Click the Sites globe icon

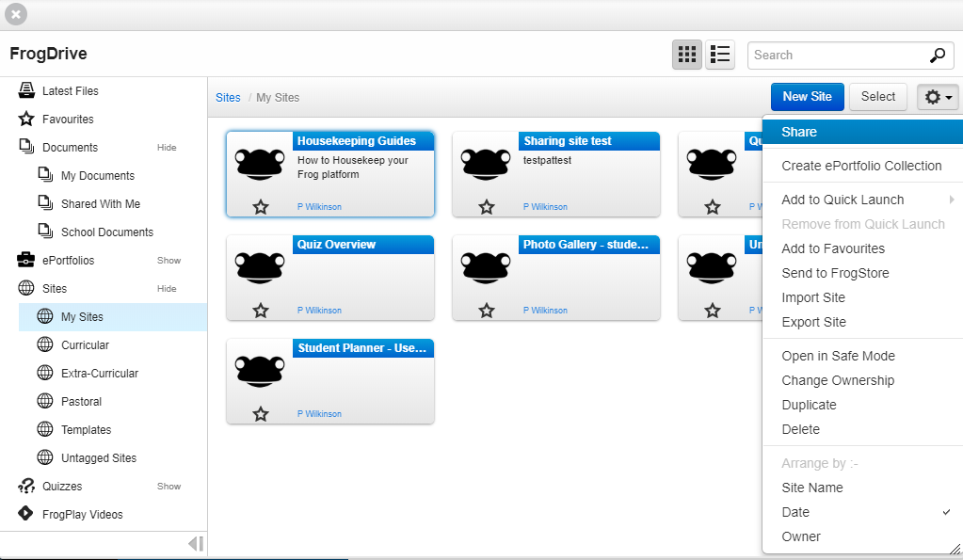click(26, 288)
